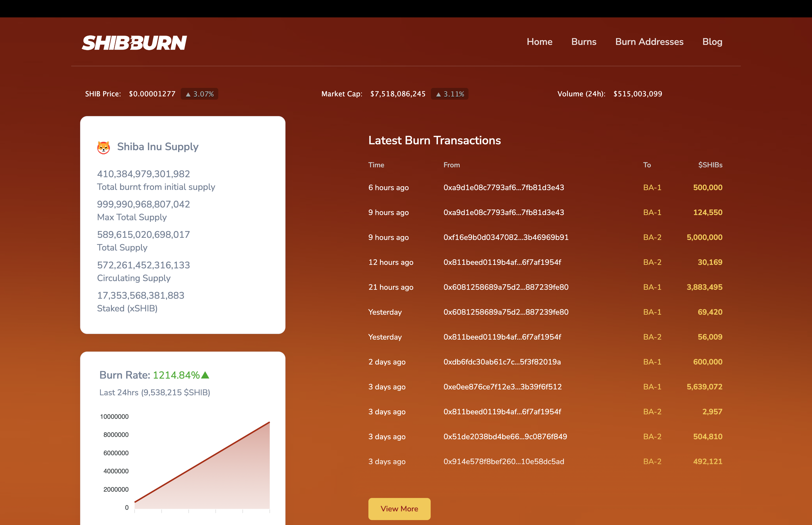
Task: Open Burn Addresses in navigation
Action: pyautogui.click(x=649, y=42)
